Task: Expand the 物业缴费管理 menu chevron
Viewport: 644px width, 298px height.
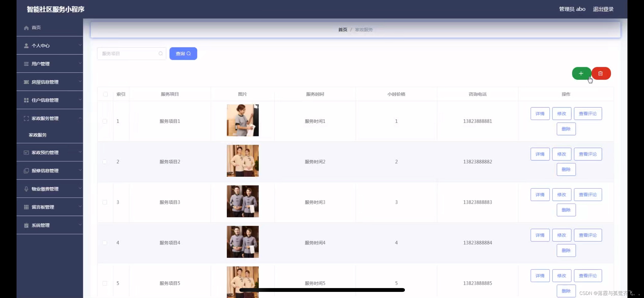Action: click(x=80, y=188)
